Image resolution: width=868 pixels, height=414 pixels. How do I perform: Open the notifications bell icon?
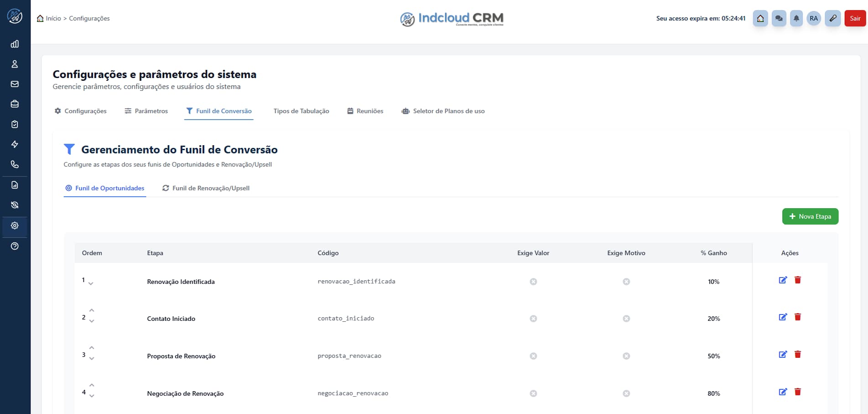pos(796,18)
